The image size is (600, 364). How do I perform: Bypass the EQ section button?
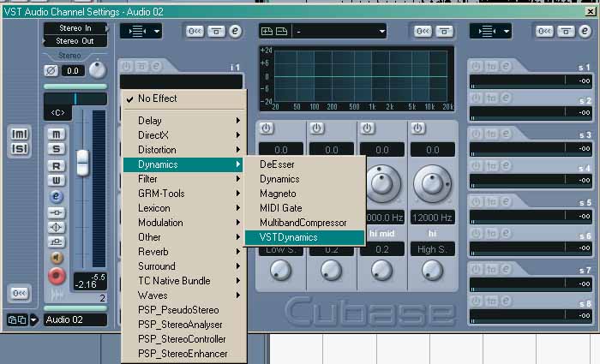point(444,32)
